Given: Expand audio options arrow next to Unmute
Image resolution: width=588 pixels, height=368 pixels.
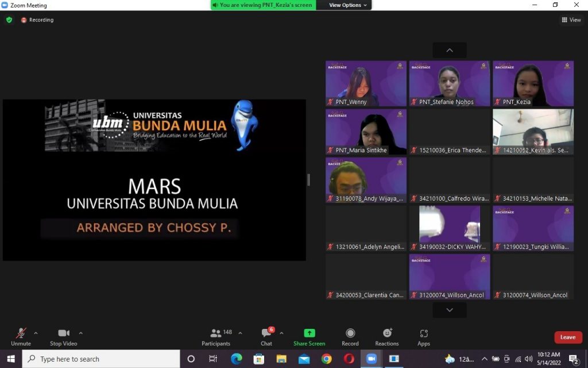Looking at the screenshot, I should pos(36,333).
